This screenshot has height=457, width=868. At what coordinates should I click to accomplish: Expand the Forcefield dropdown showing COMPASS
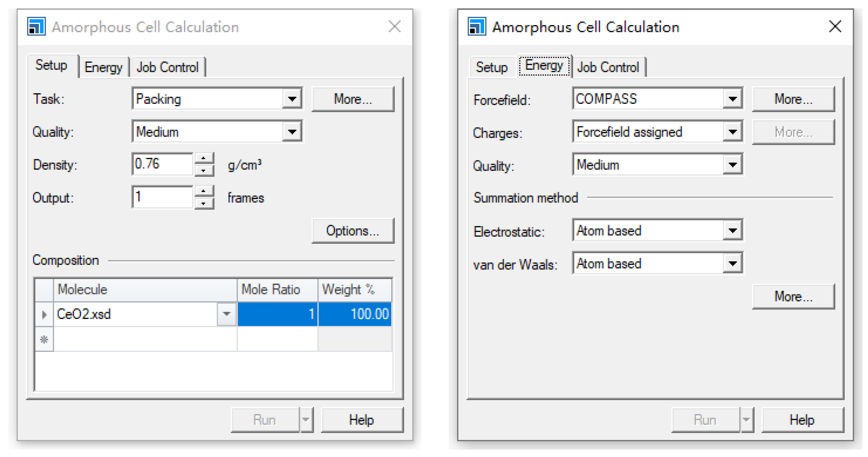point(732,99)
